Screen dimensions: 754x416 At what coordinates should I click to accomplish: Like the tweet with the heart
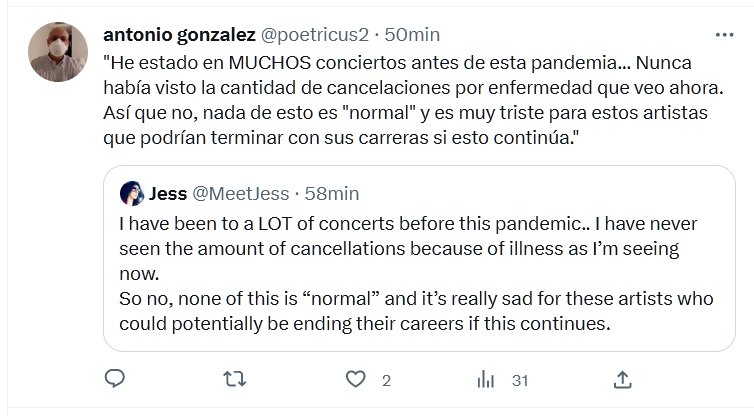353,379
